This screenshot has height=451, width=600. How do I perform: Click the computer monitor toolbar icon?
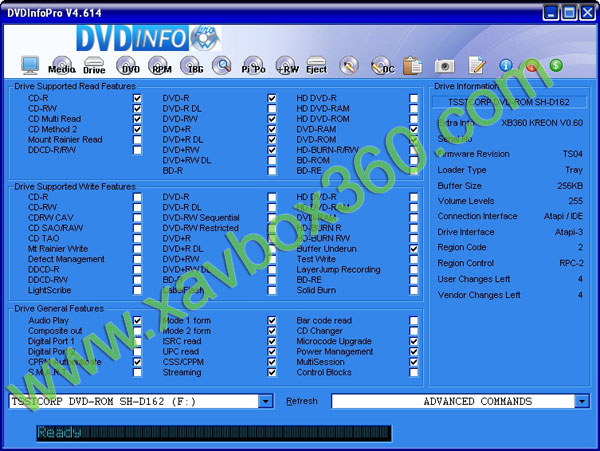click(x=30, y=65)
